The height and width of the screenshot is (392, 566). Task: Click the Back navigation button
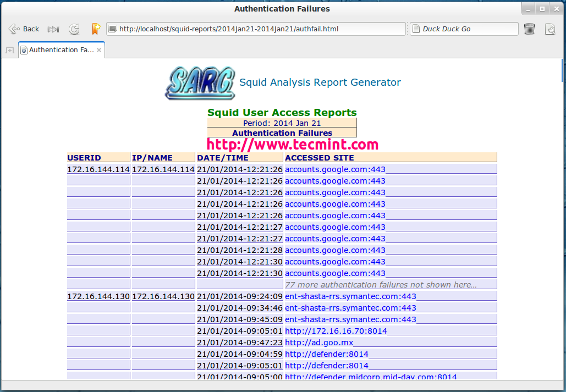[24, 29]
